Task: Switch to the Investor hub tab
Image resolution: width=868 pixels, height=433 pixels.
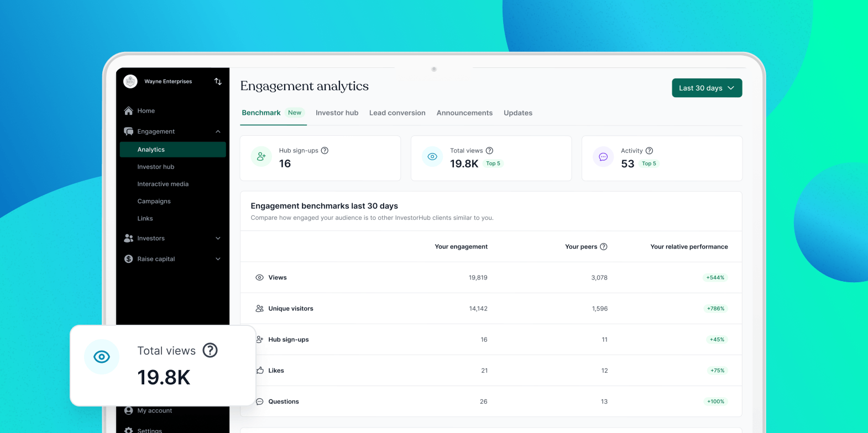Action: click(x=337, y=113)
